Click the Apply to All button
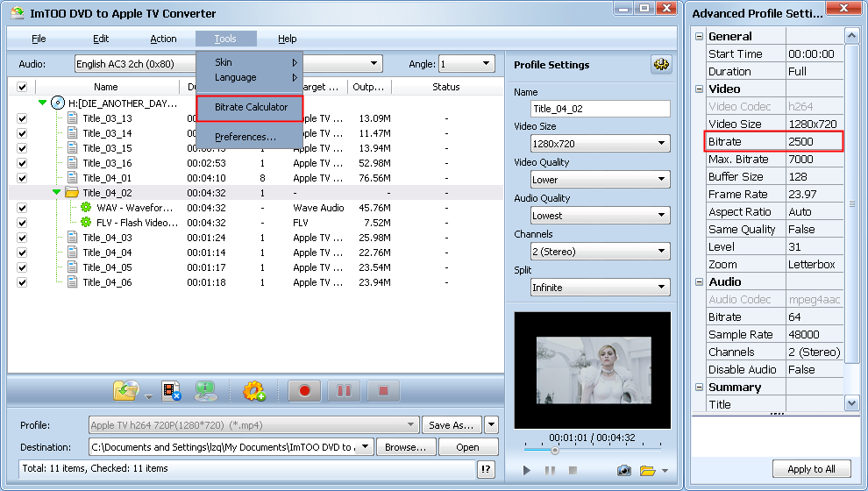Viewport: 868px width, 491px height. [x=811, y=469]
